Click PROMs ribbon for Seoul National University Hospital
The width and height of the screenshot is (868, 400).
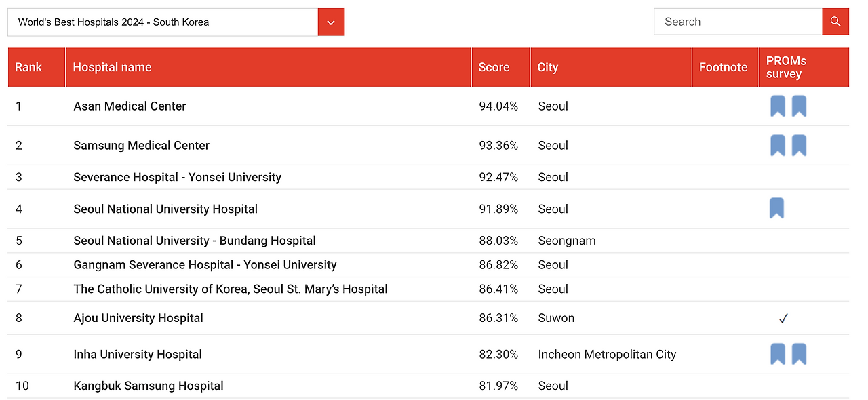coord(777,209)
